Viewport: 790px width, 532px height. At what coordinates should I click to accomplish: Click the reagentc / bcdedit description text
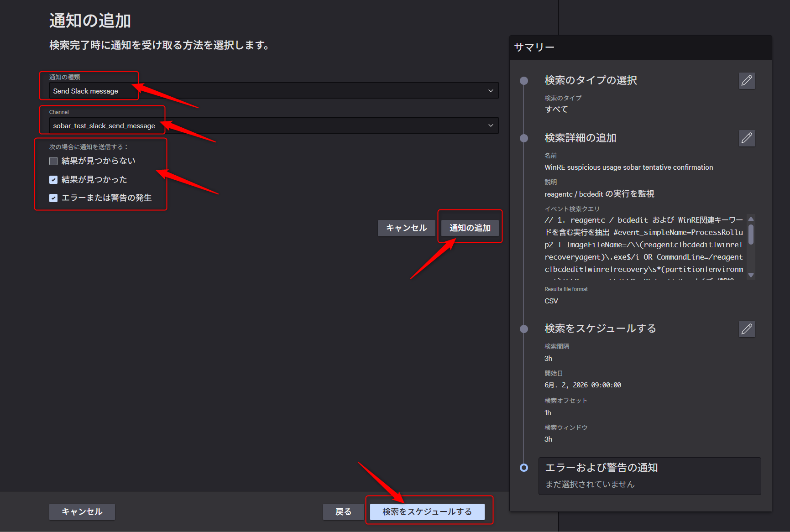(599, 194)
